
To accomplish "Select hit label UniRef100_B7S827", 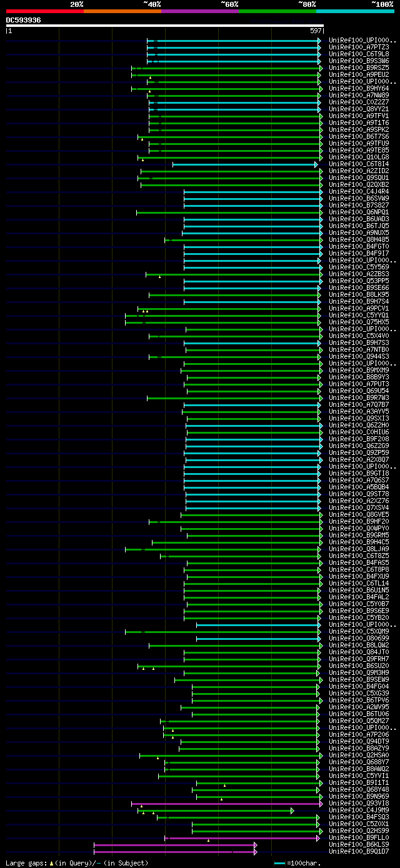I will click(x=359, y=205).
